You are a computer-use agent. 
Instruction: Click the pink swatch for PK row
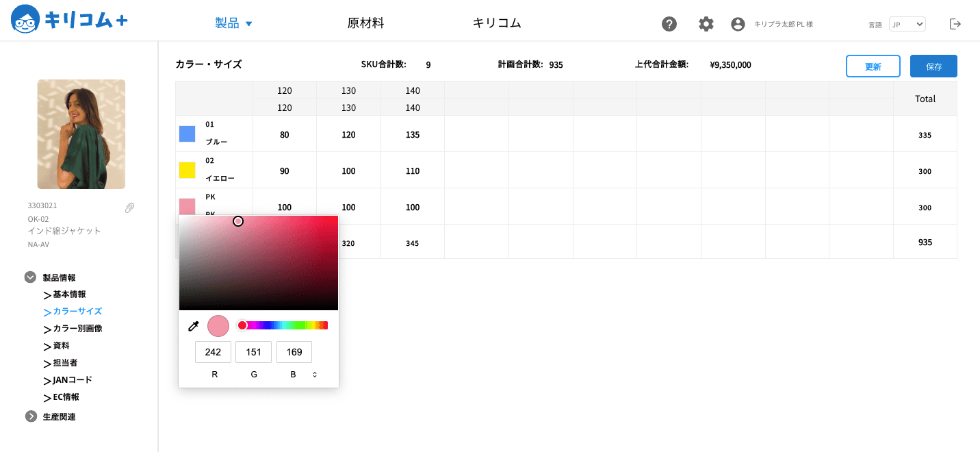tap(187, 206)
